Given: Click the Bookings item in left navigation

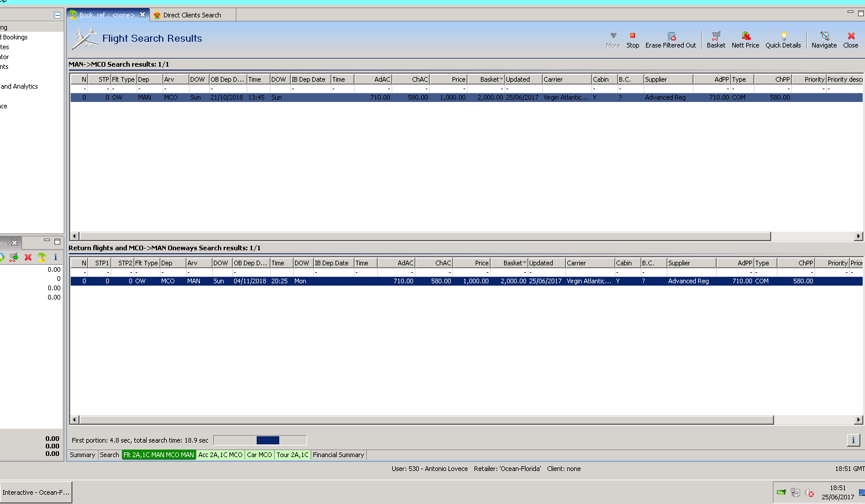Looking at the screenshot, I should click(14, 37).
